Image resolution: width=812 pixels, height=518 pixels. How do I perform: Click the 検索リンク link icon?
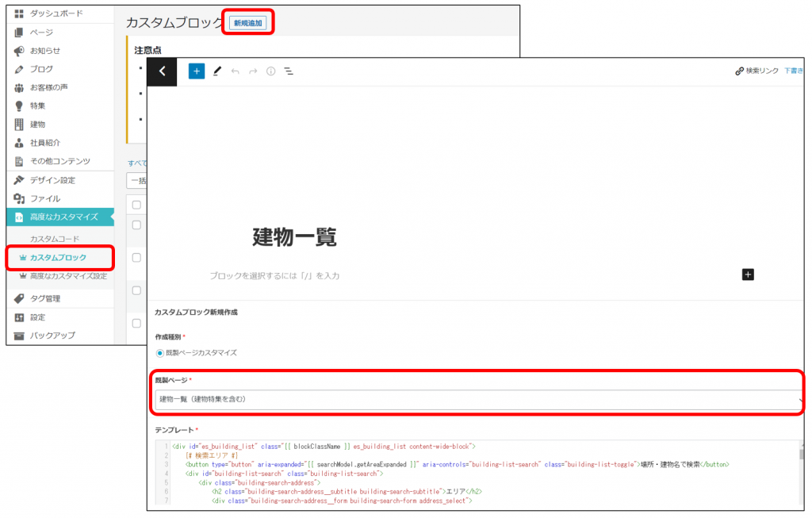740,71
